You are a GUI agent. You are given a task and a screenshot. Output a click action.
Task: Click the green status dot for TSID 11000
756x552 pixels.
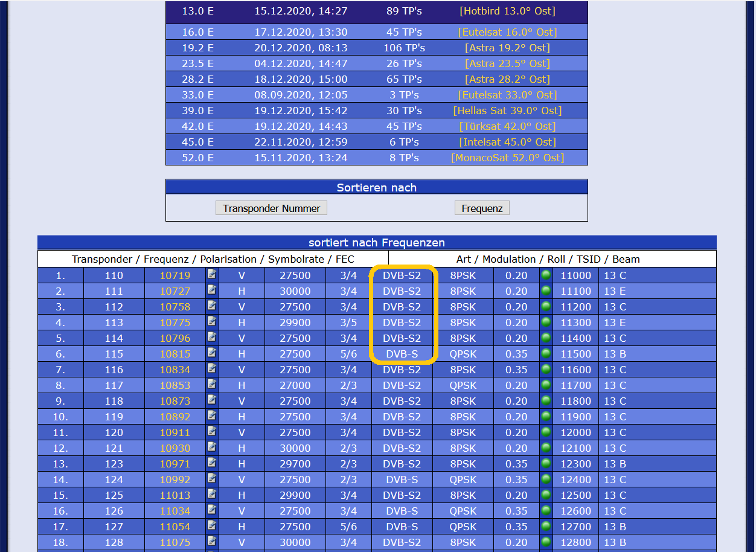[546, 275]
